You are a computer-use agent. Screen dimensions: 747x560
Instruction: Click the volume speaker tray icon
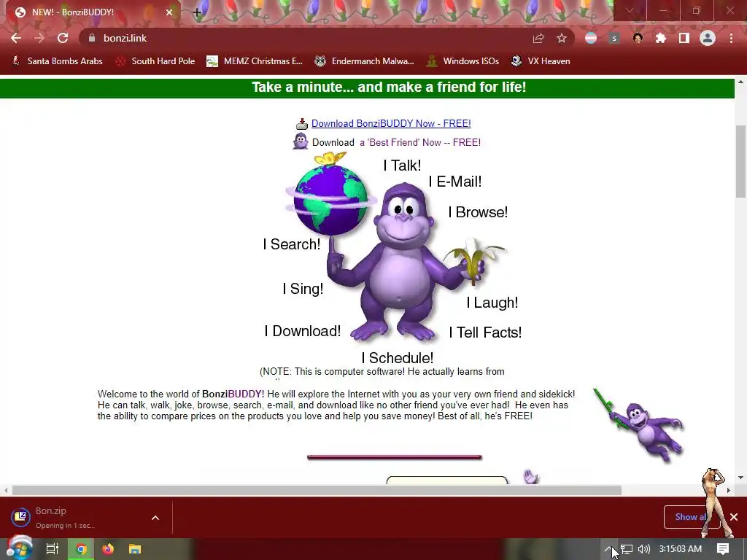pyautogui.click(x=643, y=549)
